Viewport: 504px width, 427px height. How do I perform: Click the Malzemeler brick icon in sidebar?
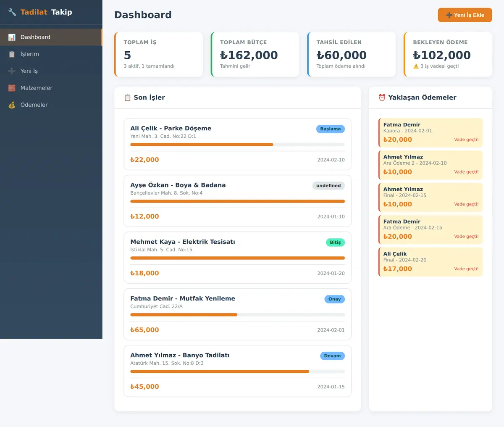coord(12,88)
